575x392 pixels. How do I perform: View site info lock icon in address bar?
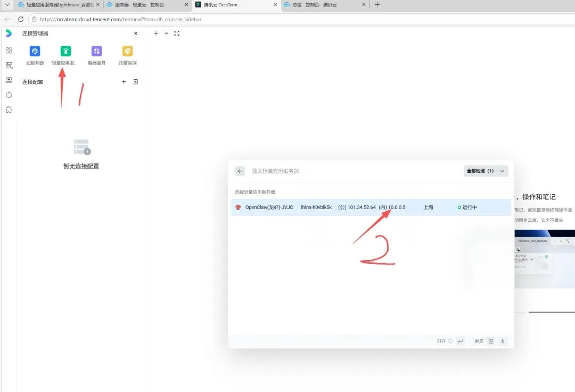(34, 20)
